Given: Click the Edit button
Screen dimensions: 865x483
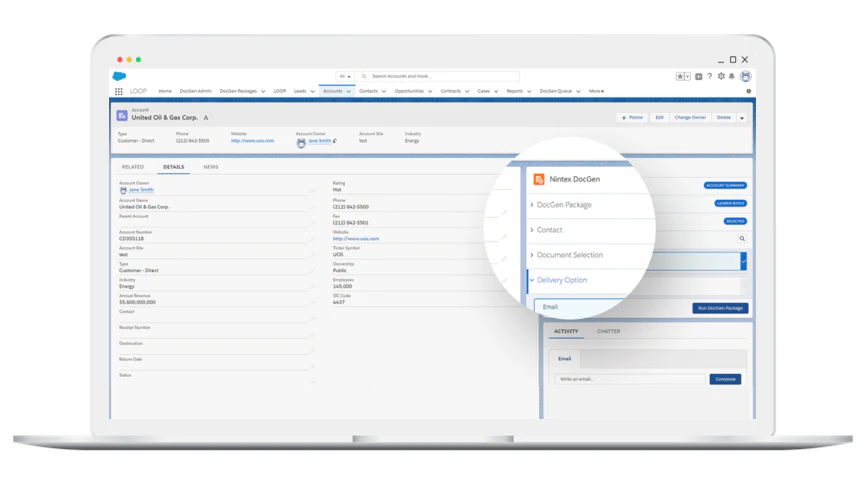Looking at the screenshot, I should tap(659, 117).
